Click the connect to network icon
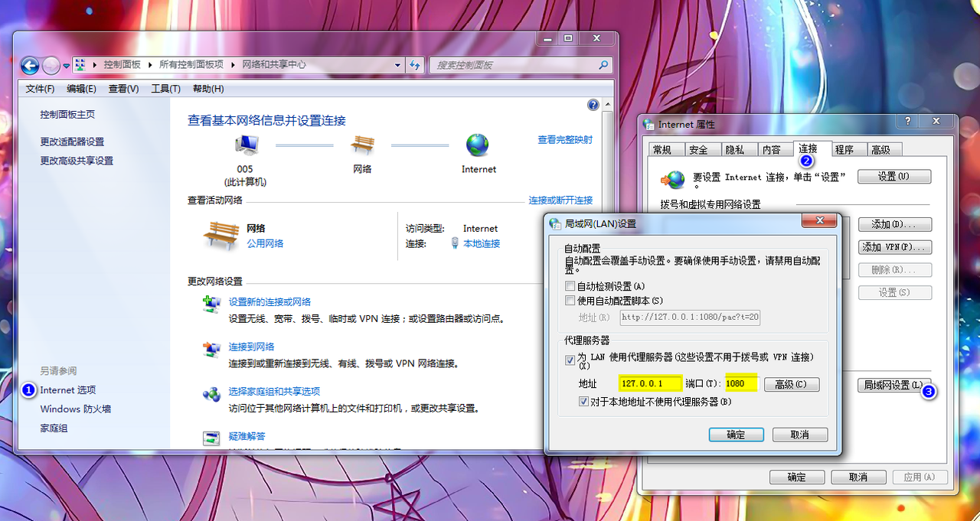This screenshot has height=521, width=980. (211, 349)
